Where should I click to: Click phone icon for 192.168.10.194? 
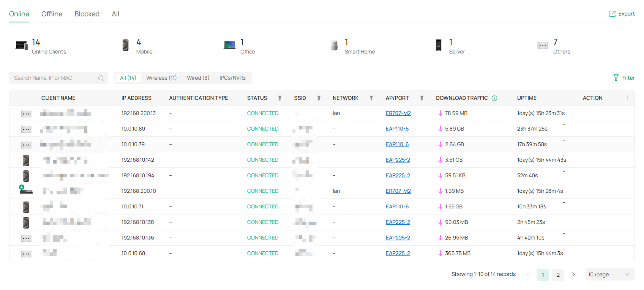coord(26,176)
